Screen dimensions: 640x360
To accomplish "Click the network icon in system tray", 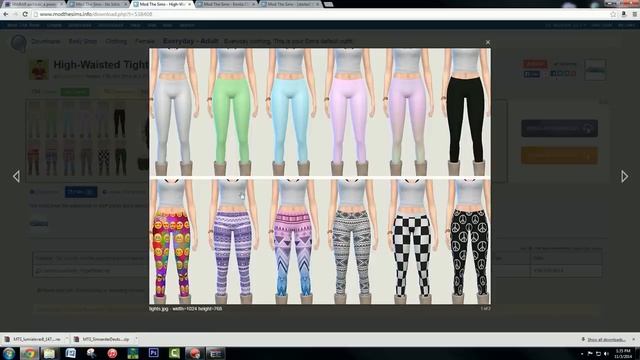I will 598,353.
